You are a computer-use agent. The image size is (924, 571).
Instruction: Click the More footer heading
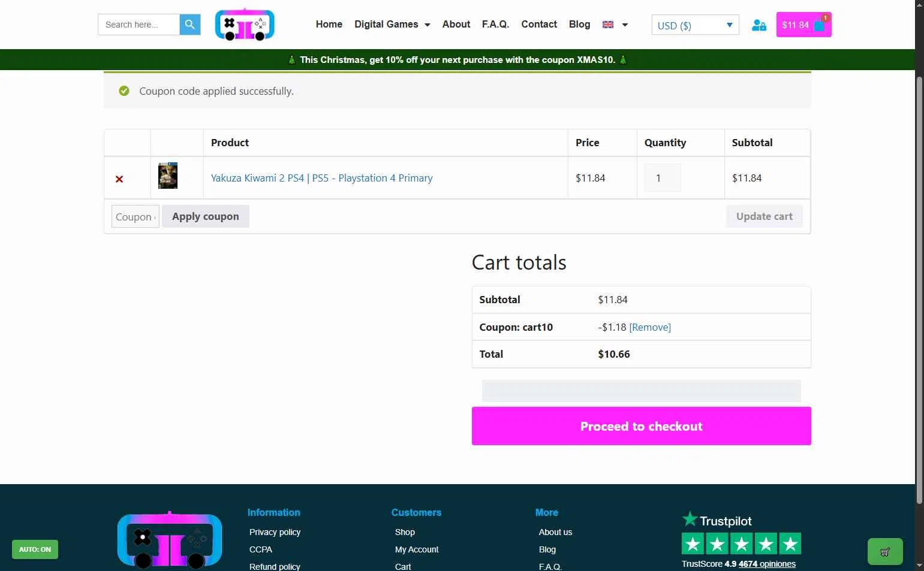tap(546, 512)
